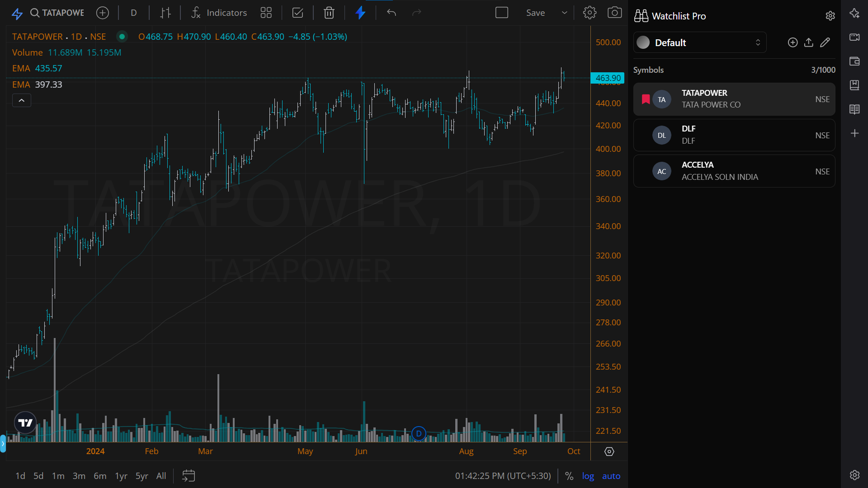Select the 1d range
Screen dimensions: 868x488
(20, 476)
